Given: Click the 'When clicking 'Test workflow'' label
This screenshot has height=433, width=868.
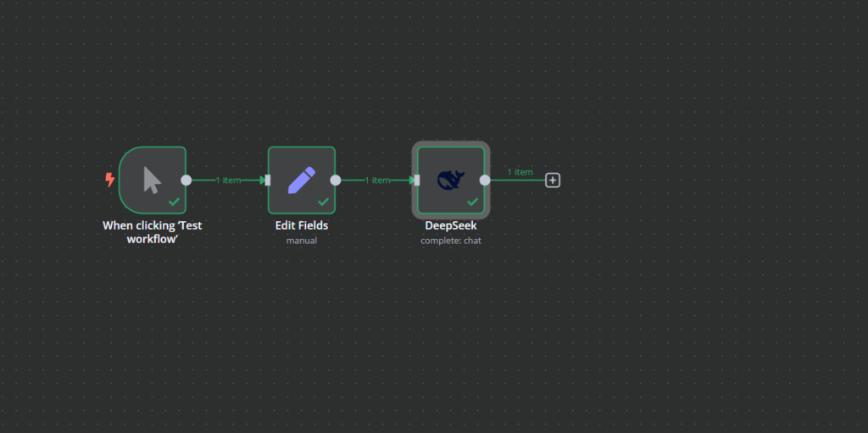Looking at the screenshot, I should 153,232.
